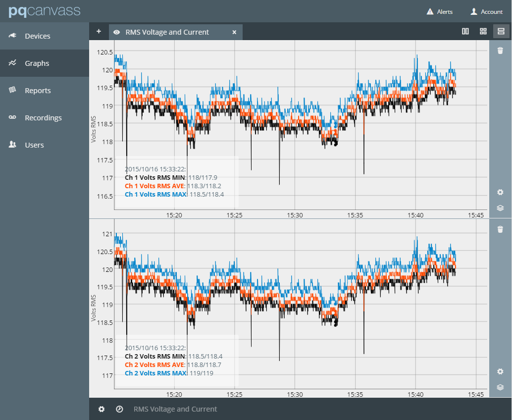Viewport: 512px width, 420px height.
Task: Close the RMS Voltage and Current tab
Action: pyautogui.click(x=234, y=32)
